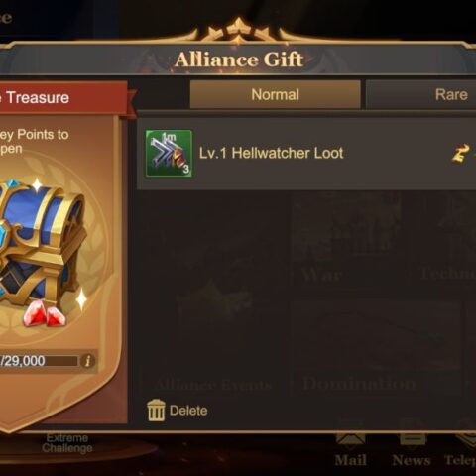
Task: Switch to the Rare gift tab
Action: pos(420,95)
